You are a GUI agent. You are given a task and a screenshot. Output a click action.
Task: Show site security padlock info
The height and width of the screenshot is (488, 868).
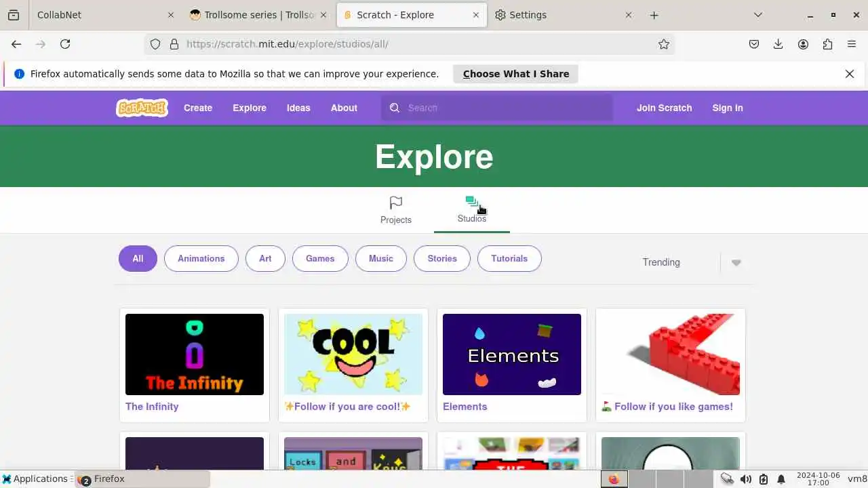pos(174,44)
